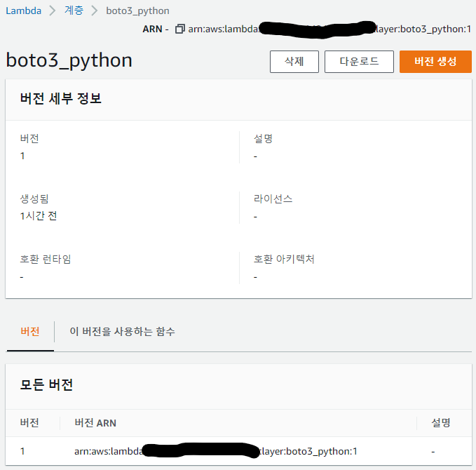Image resolution: width=476 pixels, height=470 pixels.
Task: Click the 모든 버전 table heading
Action: [x=46, y=384]
